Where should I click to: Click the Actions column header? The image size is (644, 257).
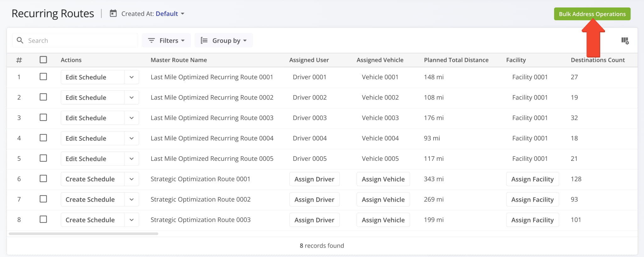click(x=71, y=60)
